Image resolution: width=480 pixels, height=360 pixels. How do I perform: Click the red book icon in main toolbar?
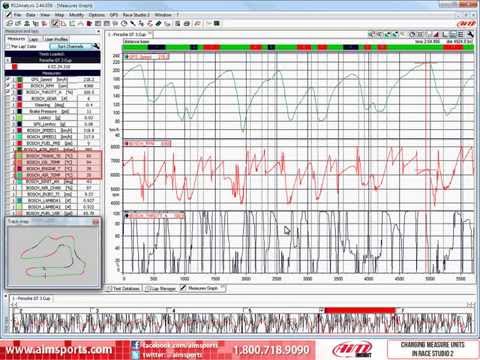pyautogui.click(x=89, y=24)
